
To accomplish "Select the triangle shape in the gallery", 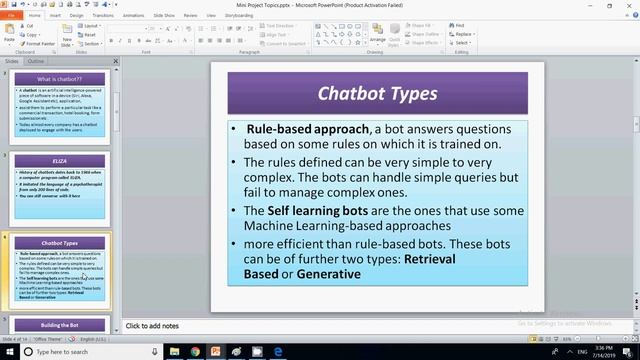I will point(318,34).
